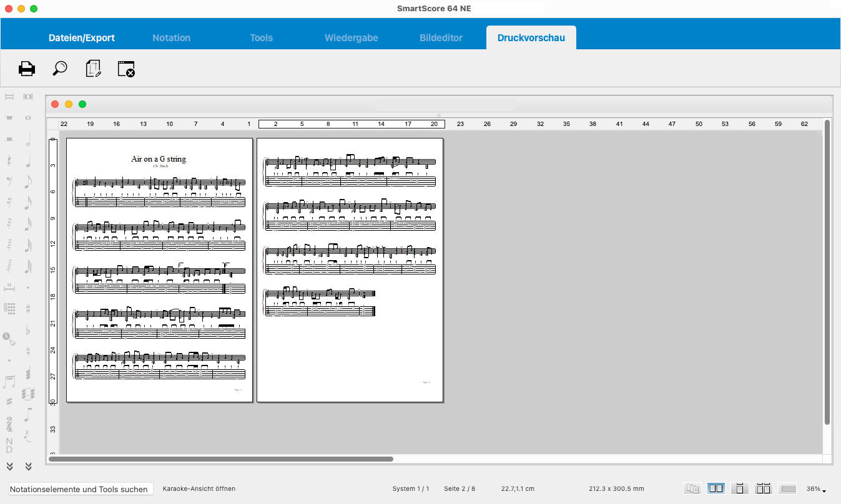Image resolution: width=841 pixels, height=504 pixels.
Task: Toggle the side-by-side two-page view
Action: (x=716, y=488)
